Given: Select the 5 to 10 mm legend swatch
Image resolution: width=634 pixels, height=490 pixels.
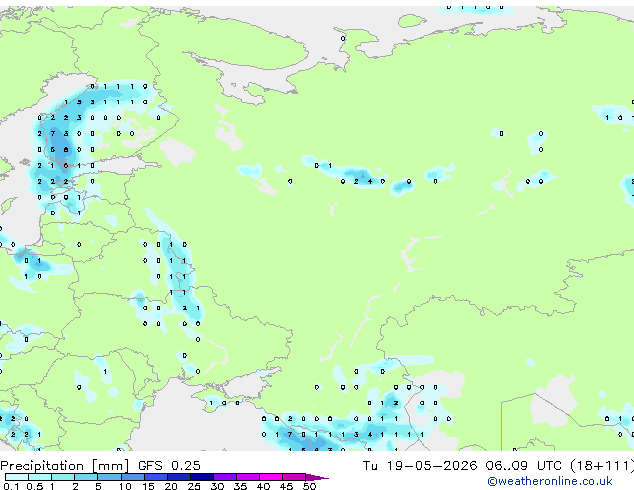Looking at the screenshot, I should pos(110,477).
